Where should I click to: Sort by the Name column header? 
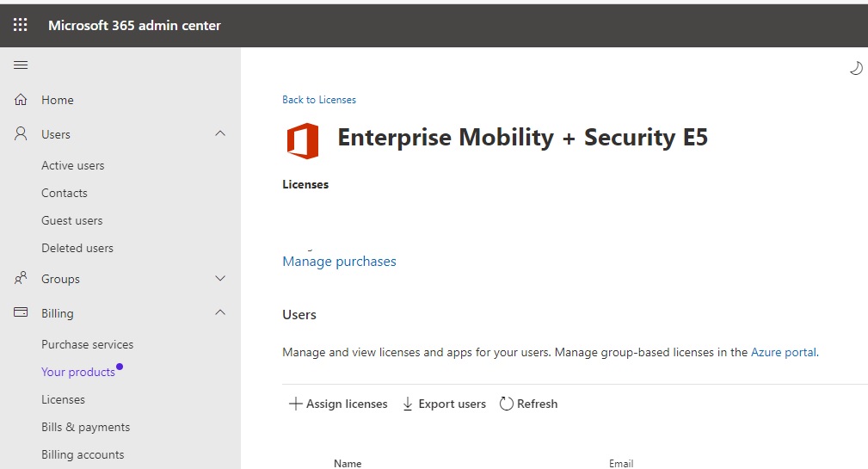click(348, 463)
